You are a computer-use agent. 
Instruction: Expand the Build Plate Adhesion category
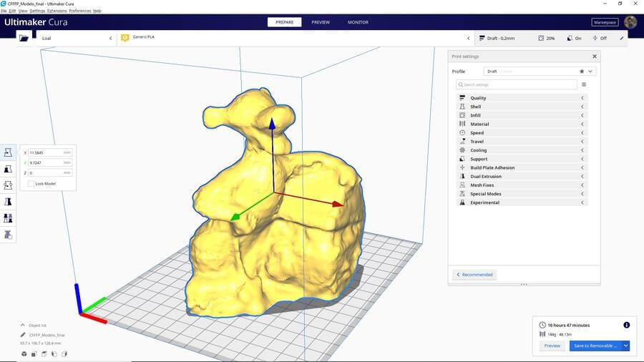(x=522, y=167)
